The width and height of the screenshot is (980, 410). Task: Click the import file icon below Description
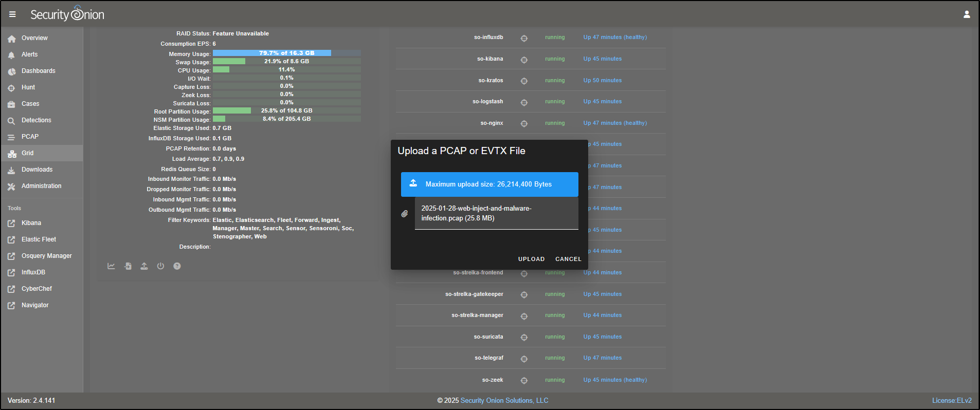(128, 266)
